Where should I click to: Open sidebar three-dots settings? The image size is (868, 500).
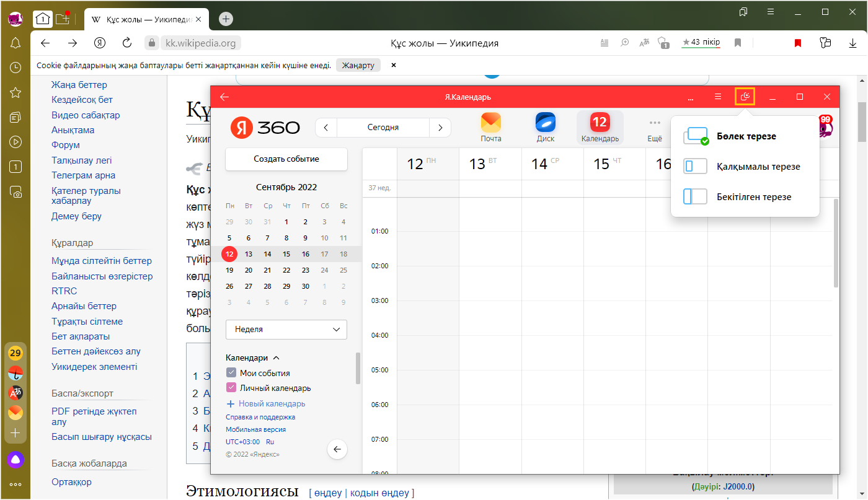(x=15, y=485)
